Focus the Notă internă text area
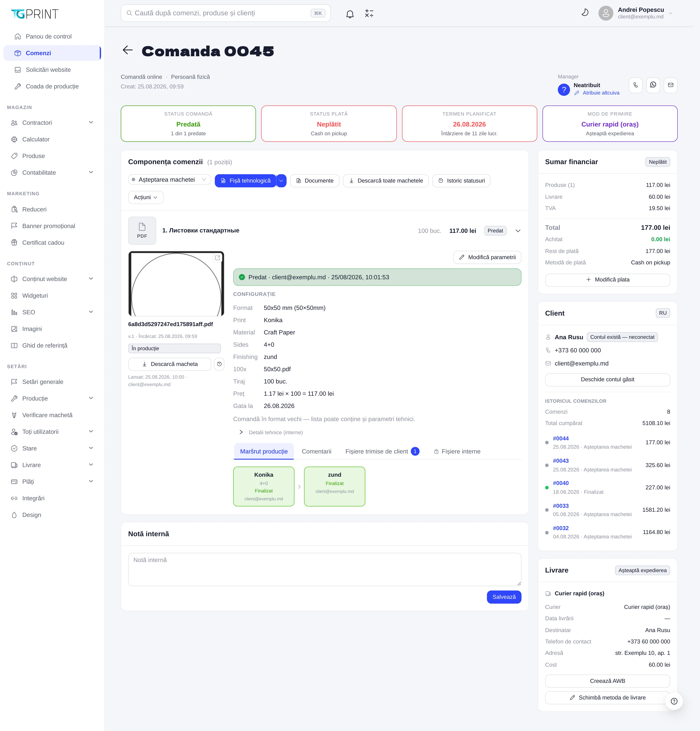Screen dimensions: 700x731 [325, 569]
